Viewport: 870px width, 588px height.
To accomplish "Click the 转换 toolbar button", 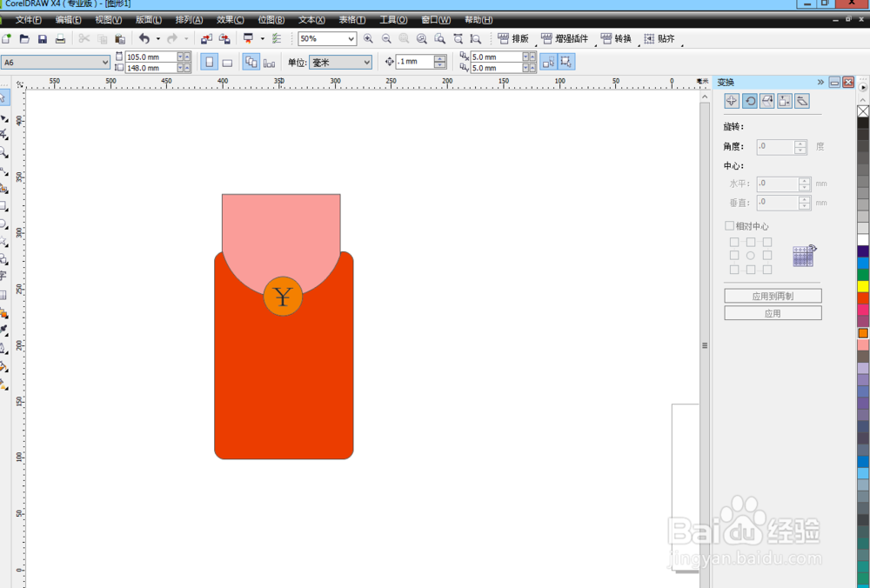I will coord(617,38).
